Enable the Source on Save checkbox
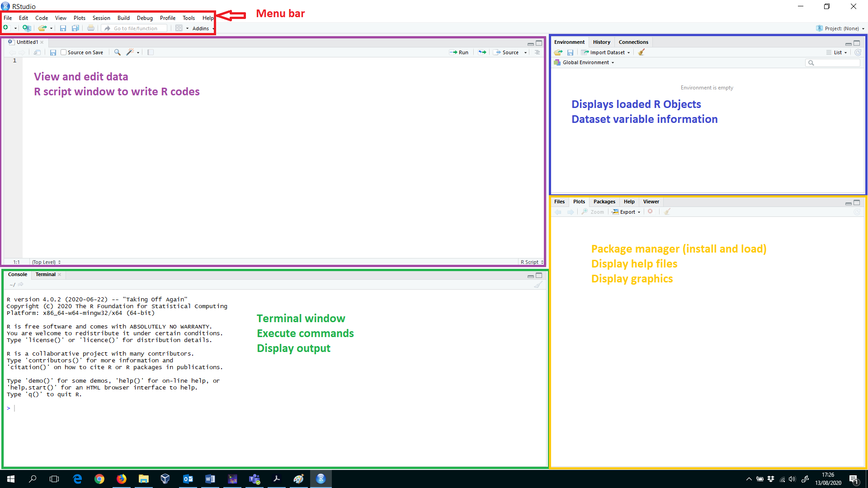 click(x=63, y=52)
